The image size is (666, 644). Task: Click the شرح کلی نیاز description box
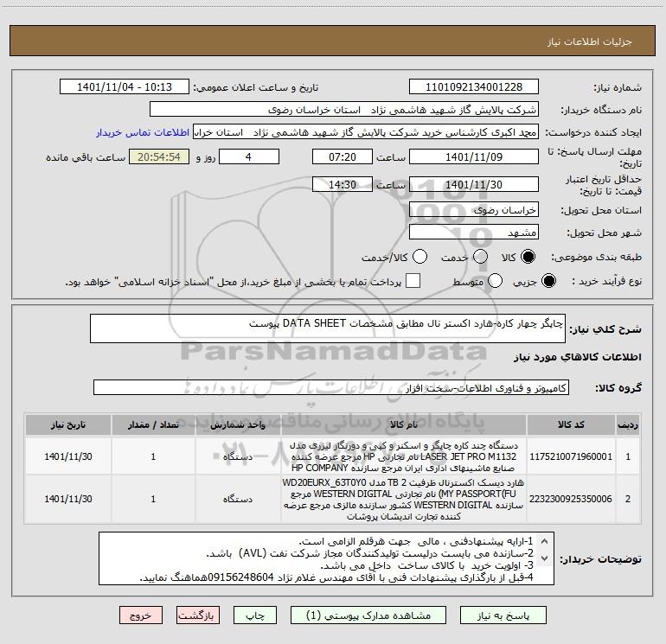pos(328,328)
